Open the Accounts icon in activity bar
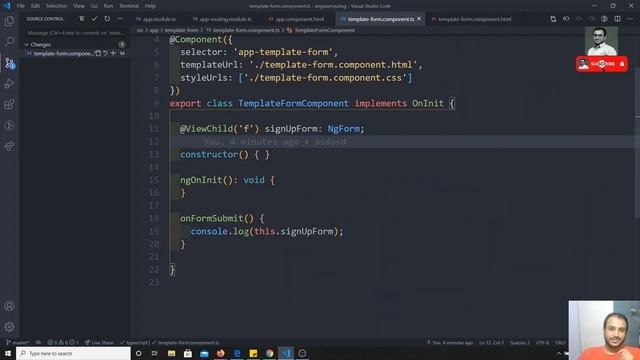Viewport: 640px width, 360px height. click(x=9, y=306)
